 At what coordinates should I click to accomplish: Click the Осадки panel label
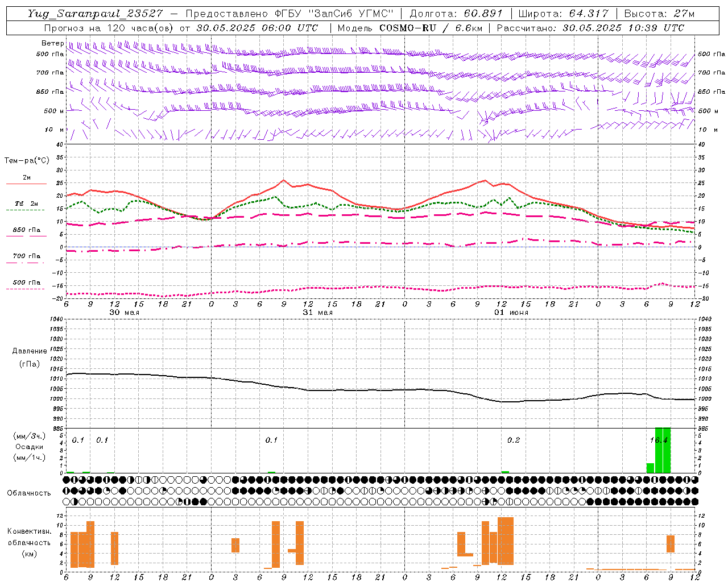(x=30, y=447)
